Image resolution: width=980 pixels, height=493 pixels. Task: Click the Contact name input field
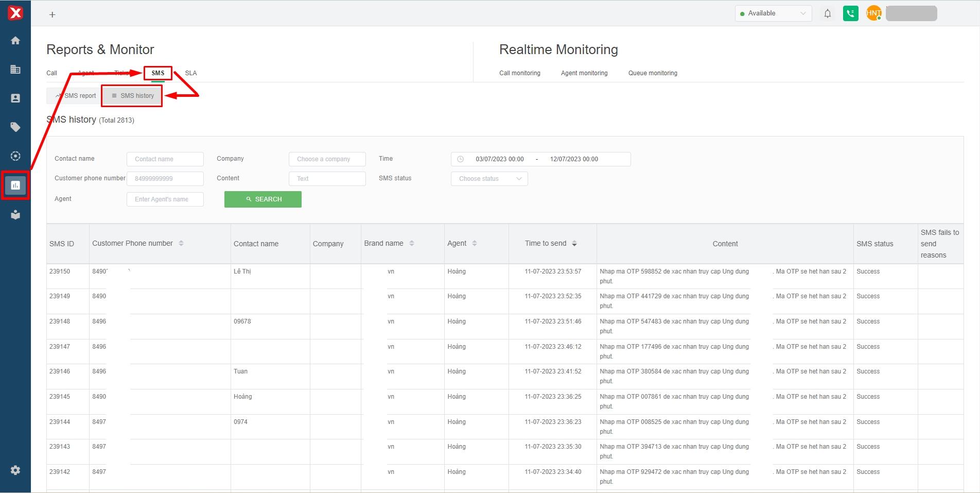tap(165, 159)
